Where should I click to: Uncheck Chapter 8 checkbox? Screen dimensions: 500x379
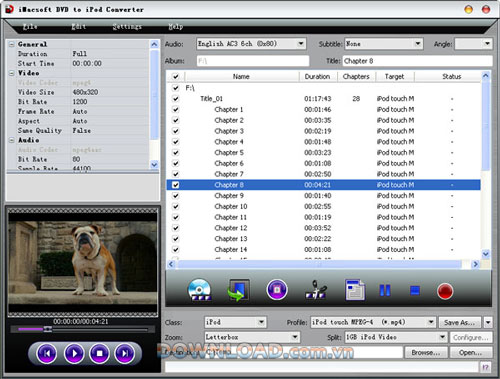tap(176, 185)
